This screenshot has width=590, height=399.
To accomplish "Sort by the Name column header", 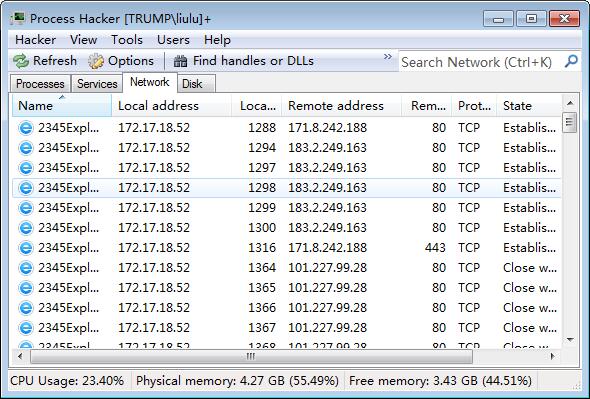I will coord(62,105).
